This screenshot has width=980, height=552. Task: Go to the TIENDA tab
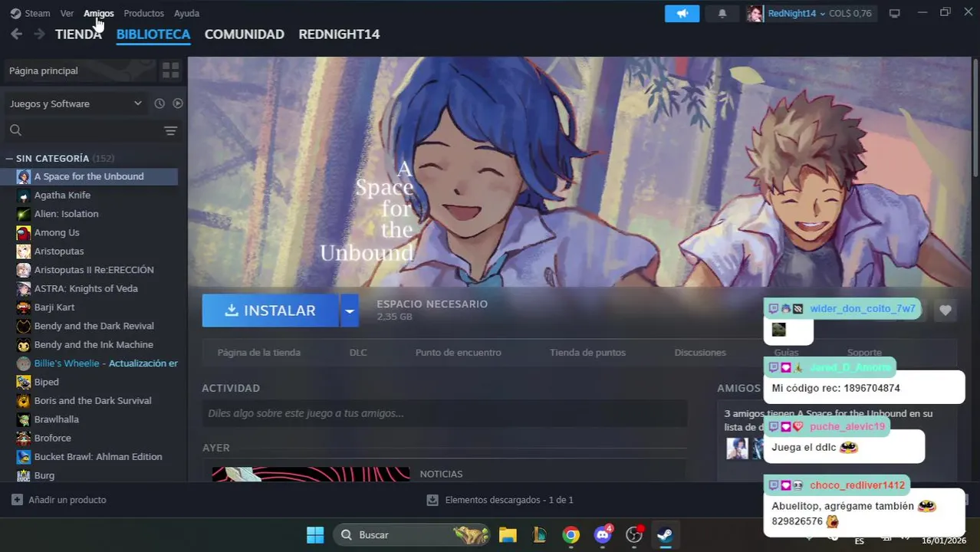coord(78,34)
